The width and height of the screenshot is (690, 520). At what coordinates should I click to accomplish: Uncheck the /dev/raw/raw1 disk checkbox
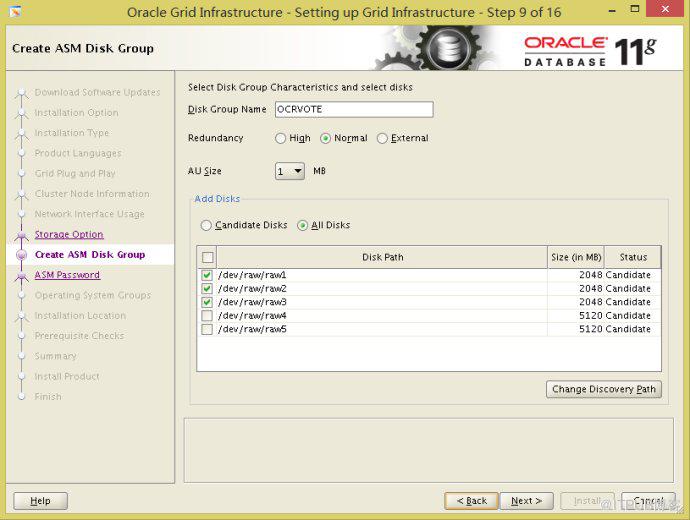coord(207,275)
